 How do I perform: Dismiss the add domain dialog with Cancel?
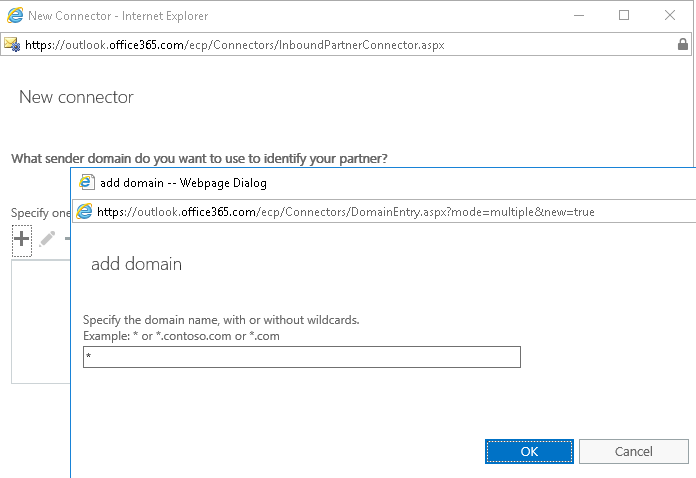pos(633,451)
